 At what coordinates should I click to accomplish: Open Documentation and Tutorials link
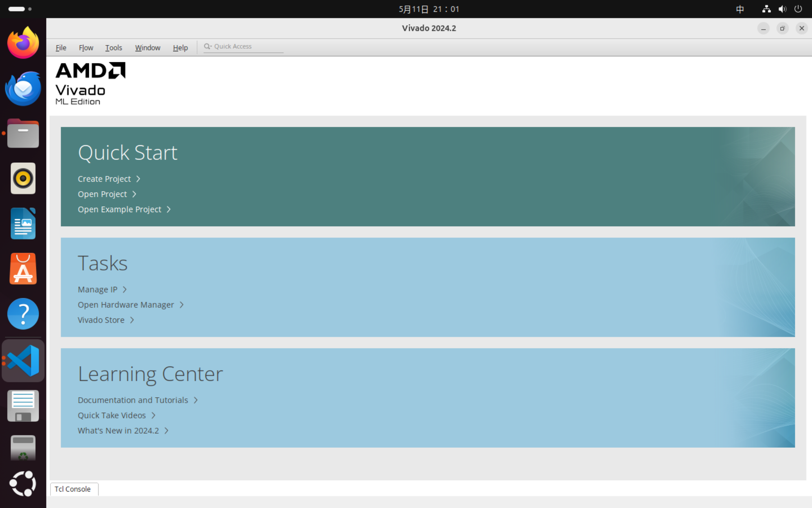133,400
